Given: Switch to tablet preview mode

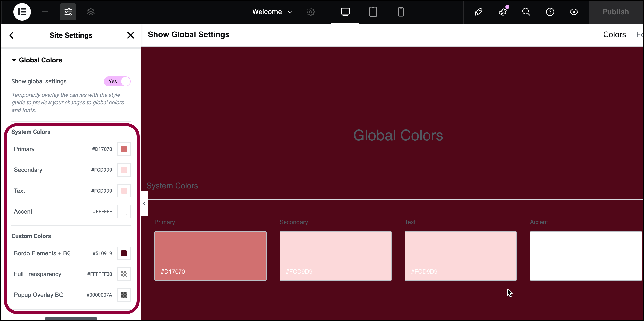Looking at the screenshot, I should [x=373, y=12].
